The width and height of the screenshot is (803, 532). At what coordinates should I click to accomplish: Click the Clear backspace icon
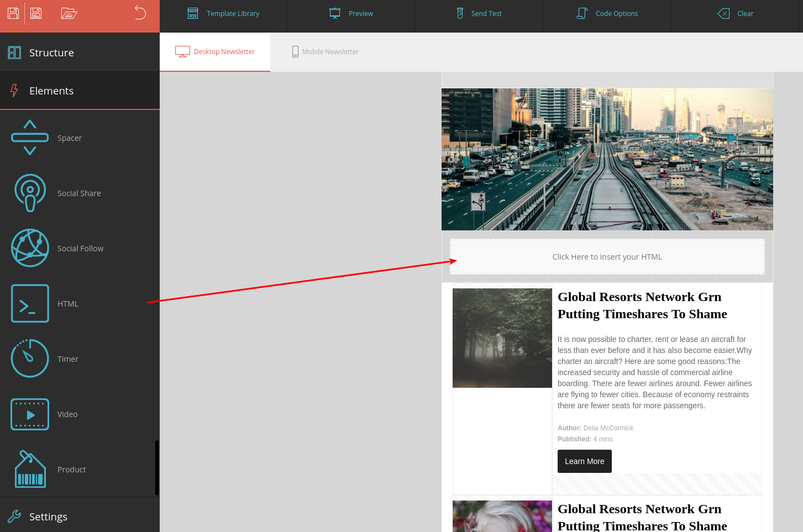tap(723, 13)
